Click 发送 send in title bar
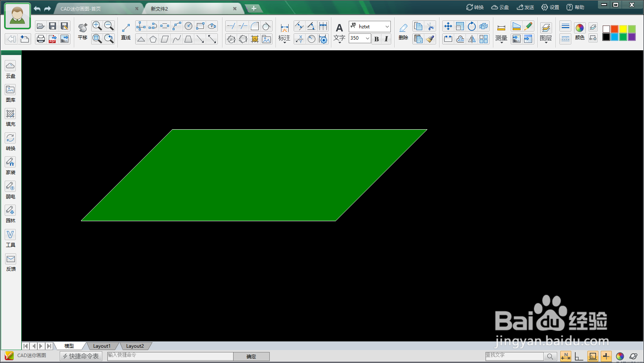 coord(525,7)
